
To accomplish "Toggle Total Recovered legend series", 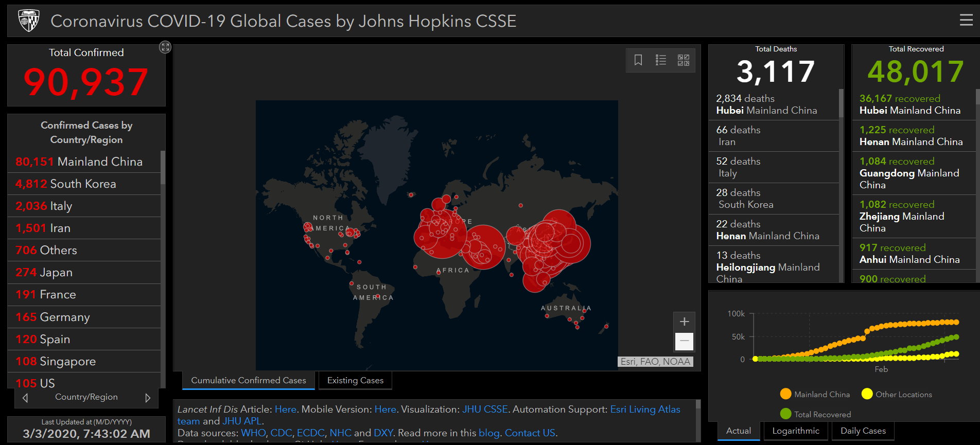I will click(x=815, y=414).
